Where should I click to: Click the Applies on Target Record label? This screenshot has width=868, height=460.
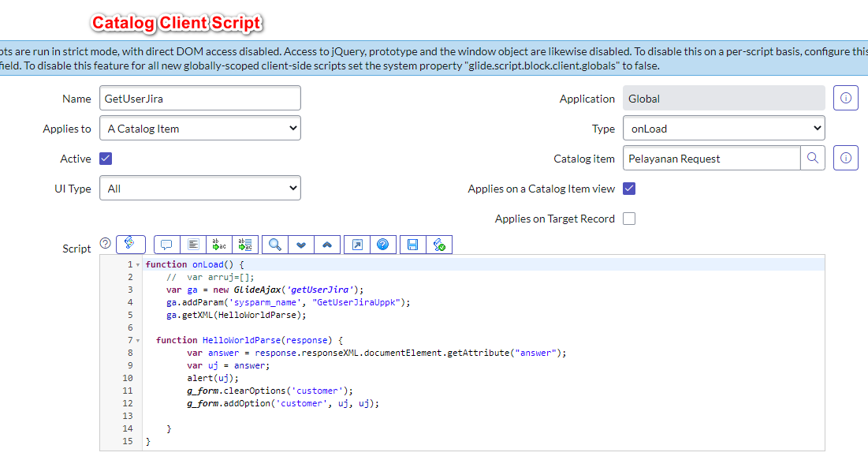[x=555, y=219]
